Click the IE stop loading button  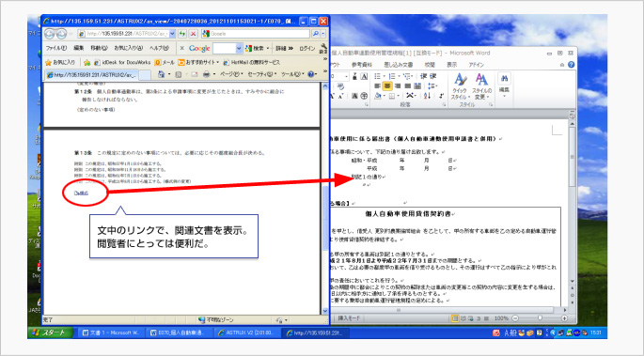click(x=193, y=34)
